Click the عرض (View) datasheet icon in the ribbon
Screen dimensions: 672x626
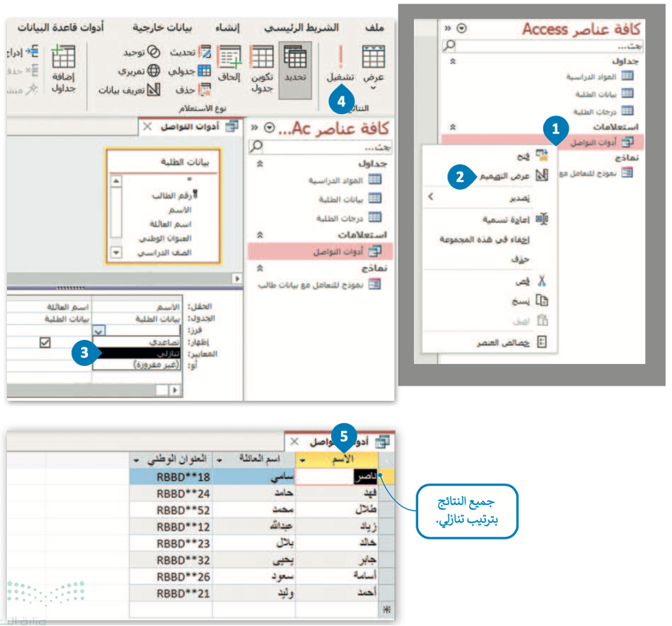(373, 57)
